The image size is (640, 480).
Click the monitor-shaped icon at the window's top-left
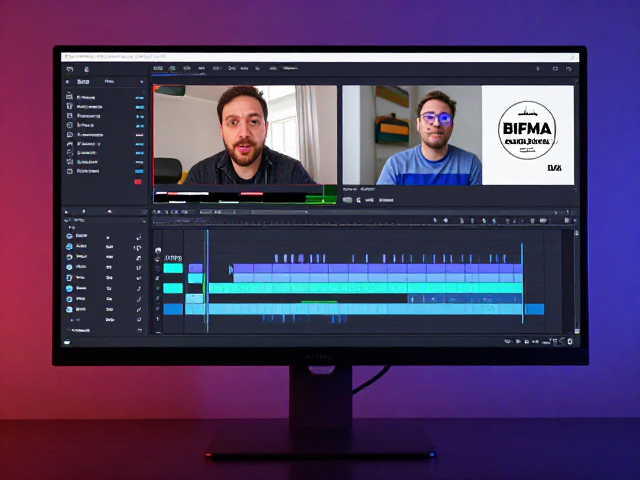point(70,69)
